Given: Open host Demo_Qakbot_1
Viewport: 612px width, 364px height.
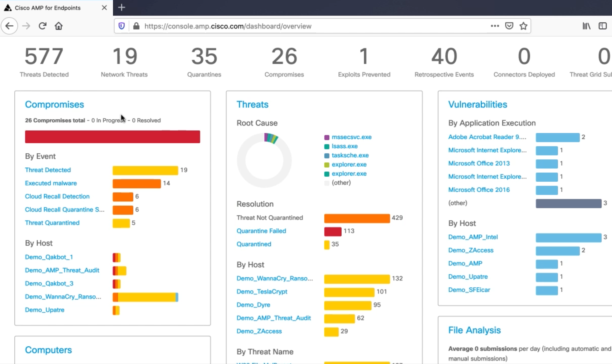Looking at the screenshot, I should click(49, 257).
